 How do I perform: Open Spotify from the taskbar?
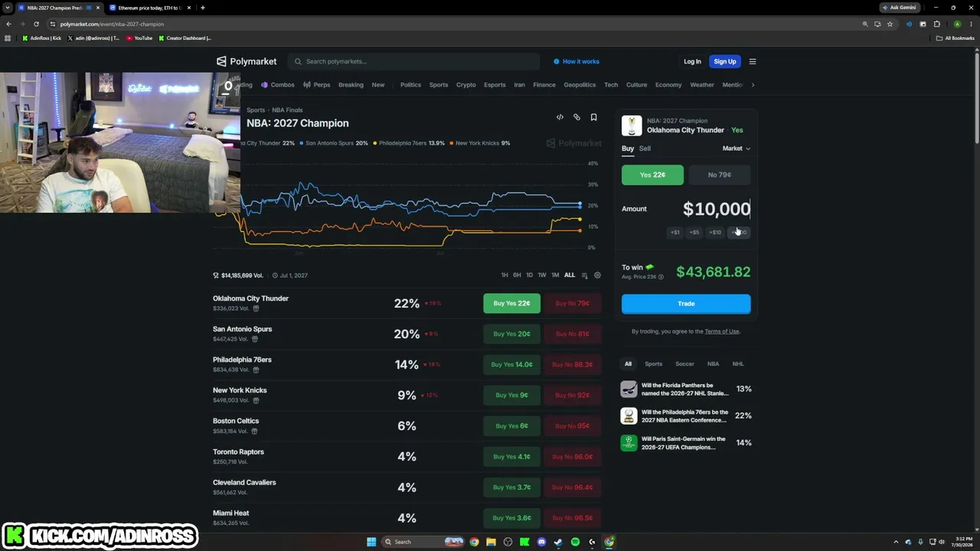(575, 542)
